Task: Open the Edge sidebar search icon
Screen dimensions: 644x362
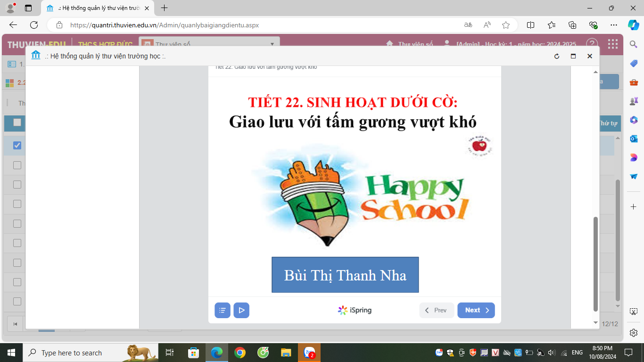Action: coord(634,44)
